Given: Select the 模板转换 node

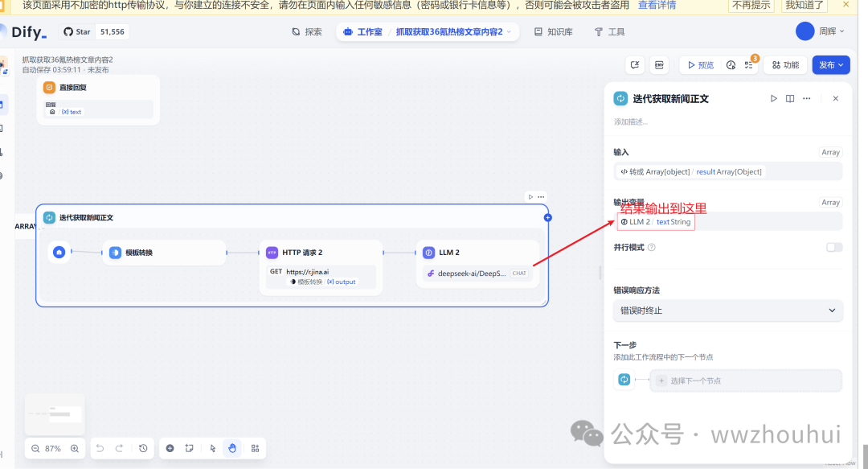Looking at the screenshot, I should [165, 253].
